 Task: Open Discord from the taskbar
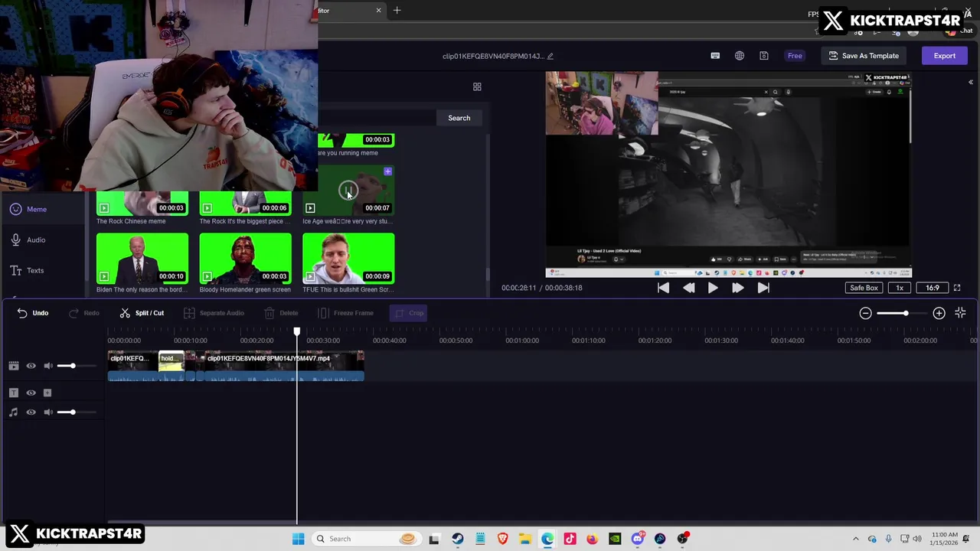637,539
